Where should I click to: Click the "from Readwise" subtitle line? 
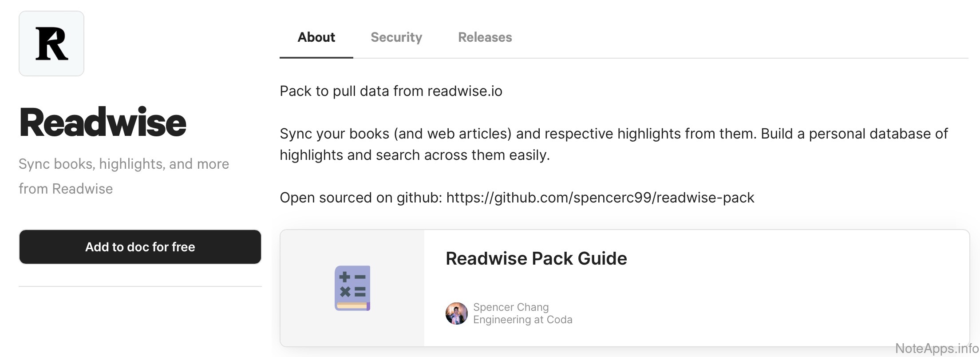pos(66,189)
